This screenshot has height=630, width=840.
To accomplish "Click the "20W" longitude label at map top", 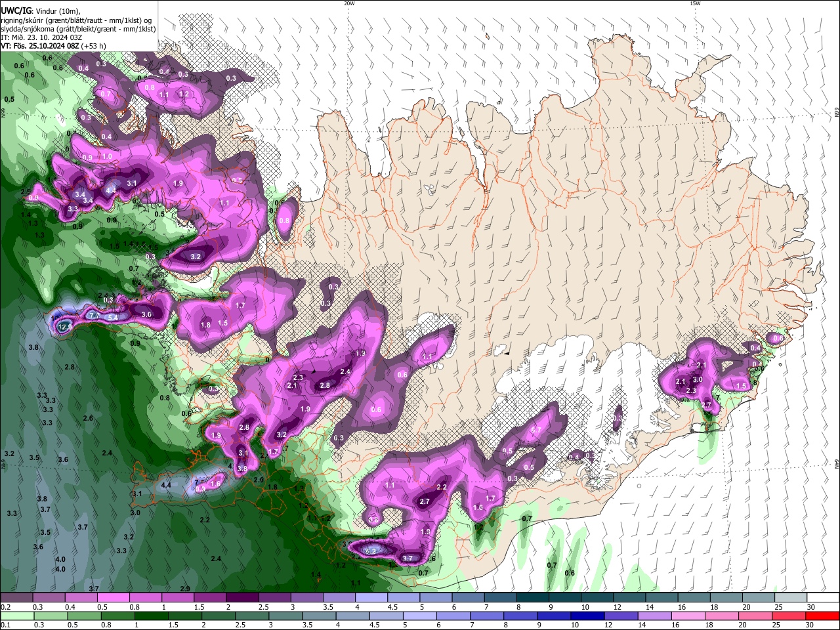I will point(349,3).
